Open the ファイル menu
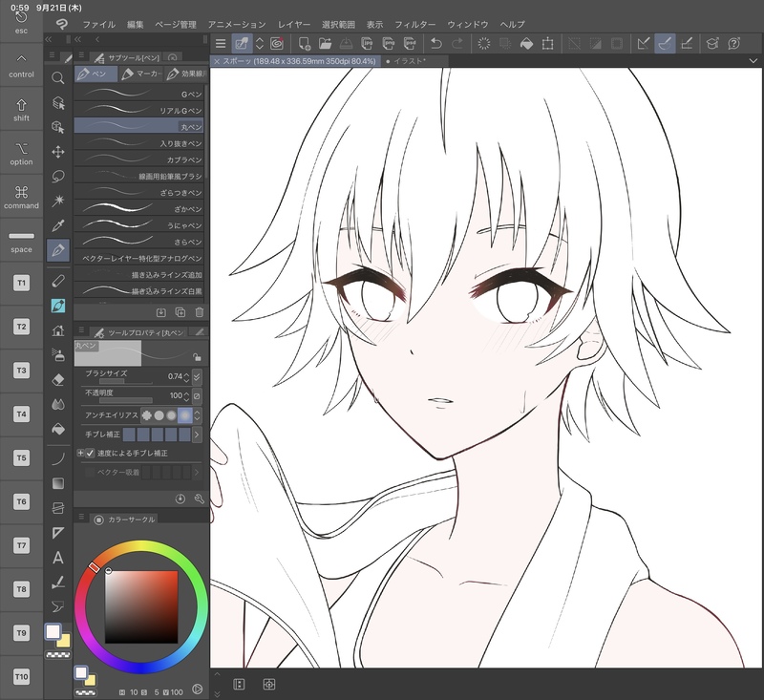 (99, 25)
